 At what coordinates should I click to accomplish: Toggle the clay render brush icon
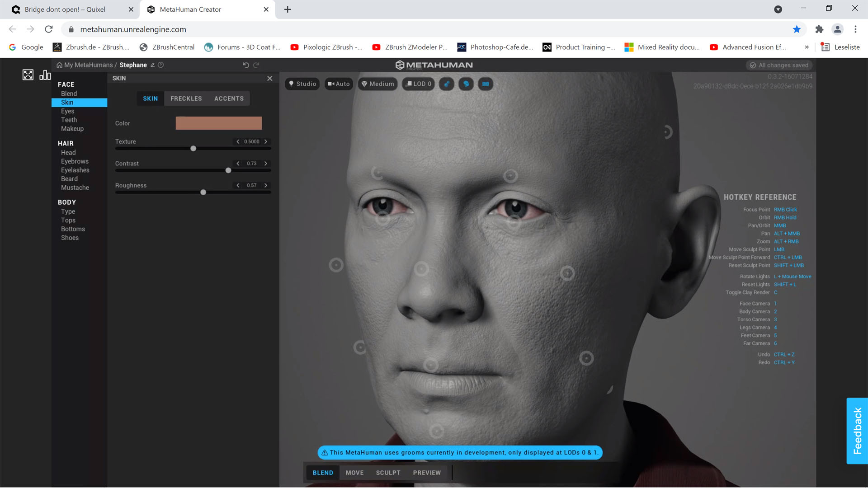coord(447,84)
